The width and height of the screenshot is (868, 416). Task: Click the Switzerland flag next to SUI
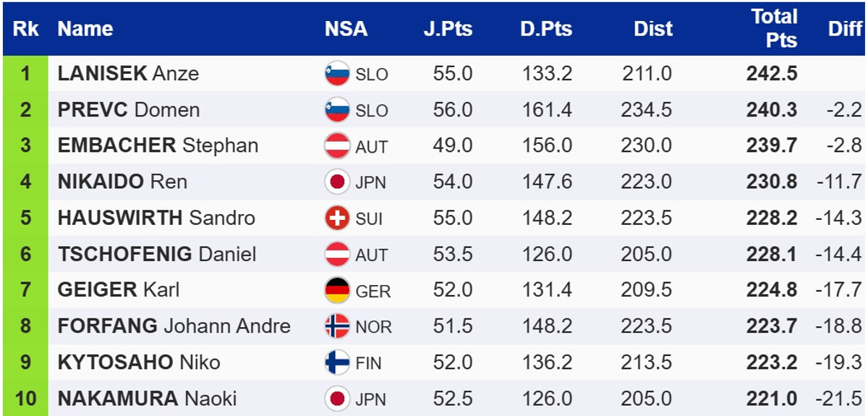pos(337,218)
